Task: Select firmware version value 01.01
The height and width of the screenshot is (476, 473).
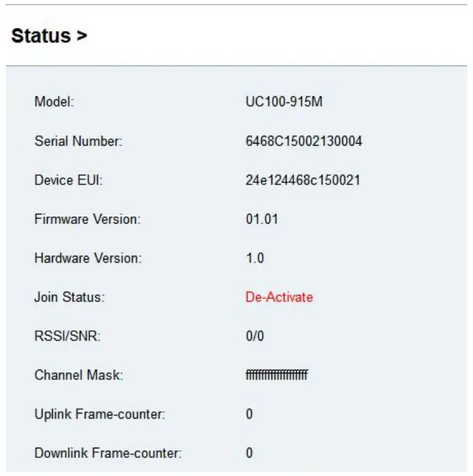Action: (262, 220)
